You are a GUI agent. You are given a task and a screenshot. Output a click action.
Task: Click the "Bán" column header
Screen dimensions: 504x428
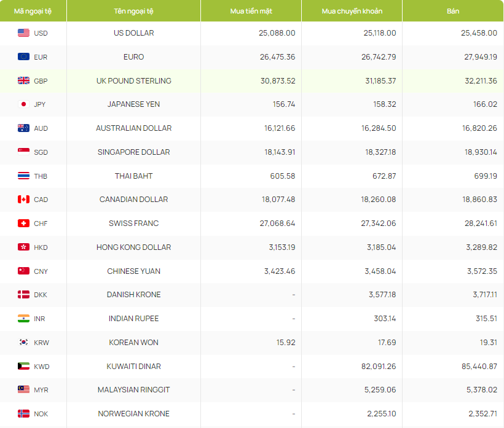(x=453, y=12)
